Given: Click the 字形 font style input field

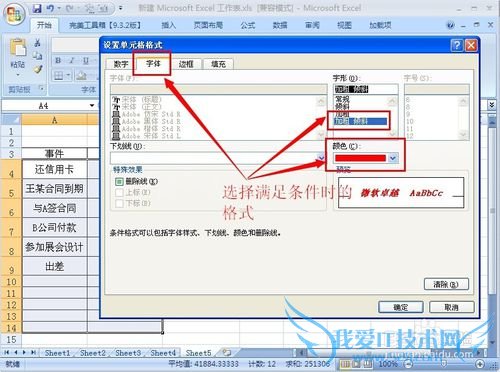Looking at the screenshot, I should pyautogui.click(x=366, y=89).
